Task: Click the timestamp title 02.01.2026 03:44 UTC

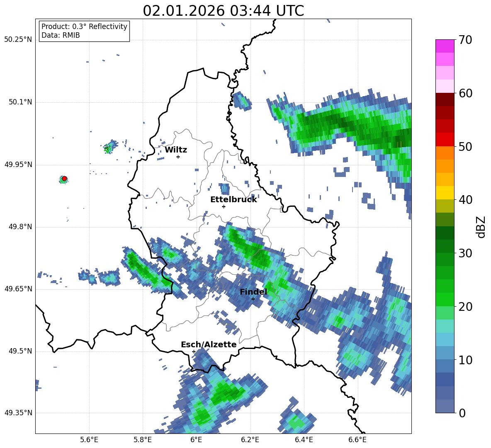Action: 223,11
